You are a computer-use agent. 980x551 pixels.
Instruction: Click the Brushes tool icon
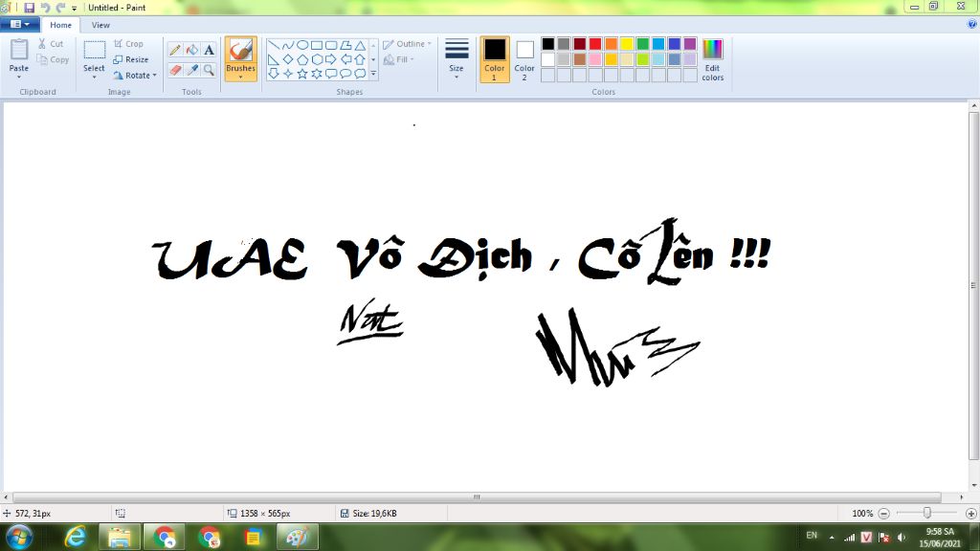click(240, 51)
